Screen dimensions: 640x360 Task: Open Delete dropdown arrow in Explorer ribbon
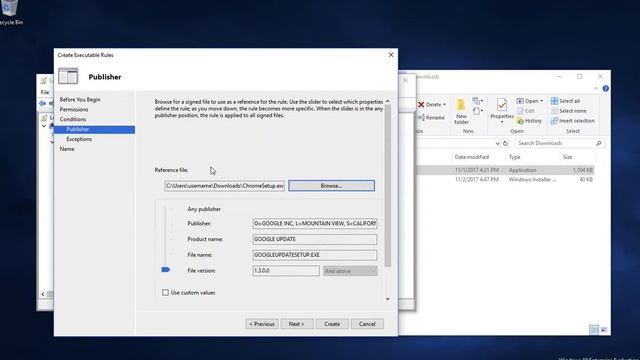[444, 104]
